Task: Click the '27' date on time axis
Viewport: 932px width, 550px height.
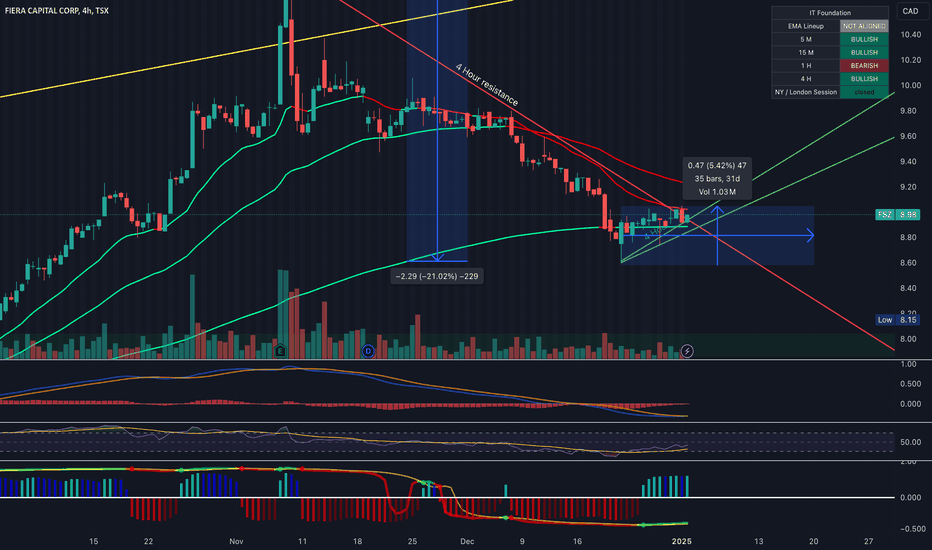Action: tap(868, 541)
